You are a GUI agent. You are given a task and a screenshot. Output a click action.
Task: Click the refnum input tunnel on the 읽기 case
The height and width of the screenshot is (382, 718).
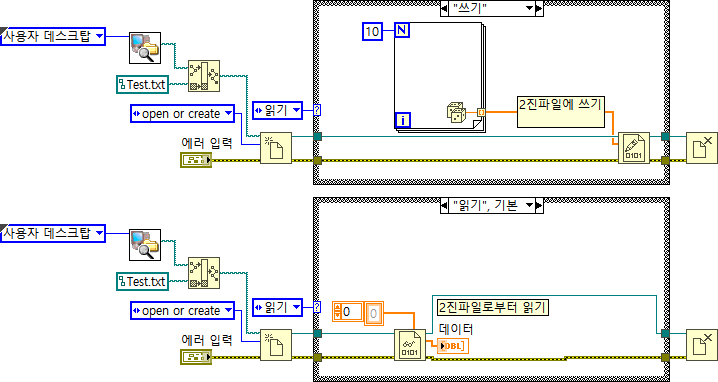317,333
